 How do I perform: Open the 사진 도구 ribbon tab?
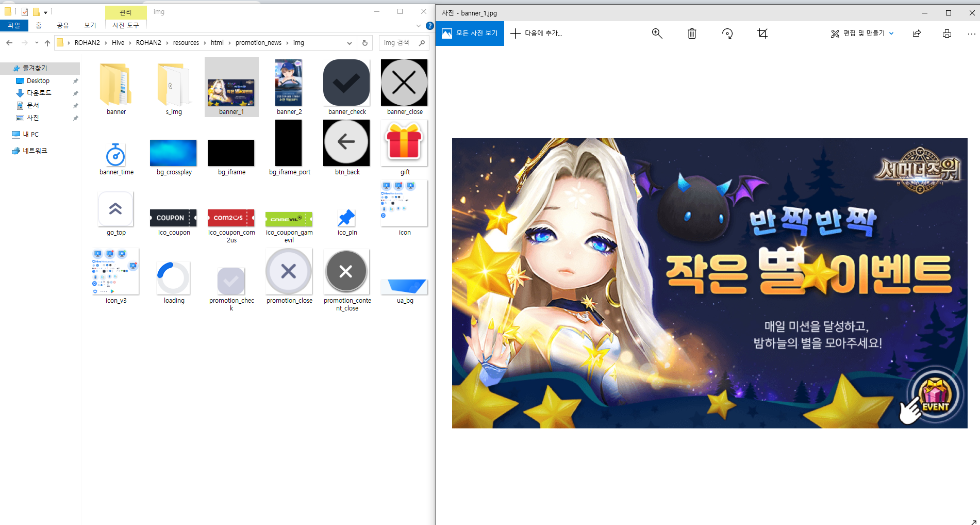[126, 25]
